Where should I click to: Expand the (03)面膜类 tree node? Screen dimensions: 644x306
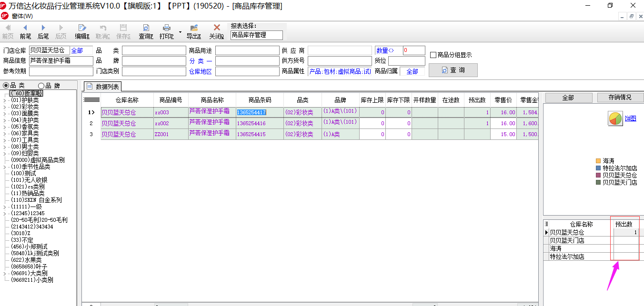click(x=5, y=114)
